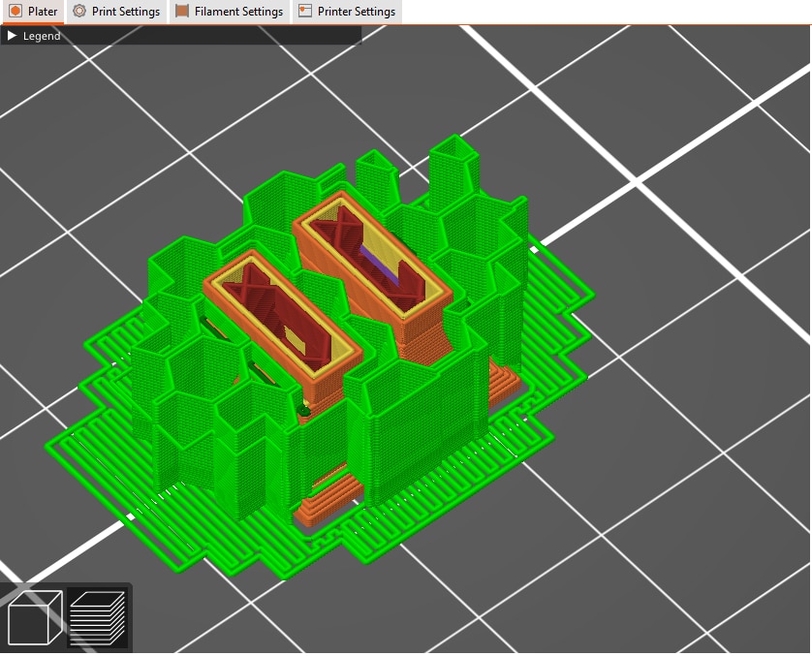Switch to sliced layers preview view
The image size is (812, 656).
point(97,617)
